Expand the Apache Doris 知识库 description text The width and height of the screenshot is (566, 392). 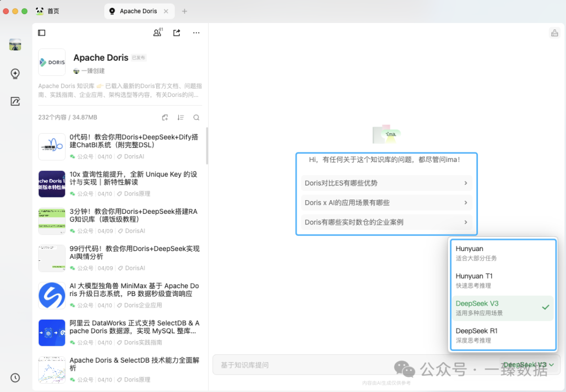click(x=120, y=90)
